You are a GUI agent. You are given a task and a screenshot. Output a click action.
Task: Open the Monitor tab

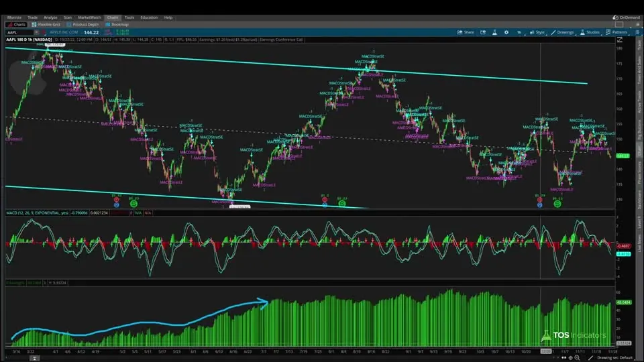(x=14, y=17)
